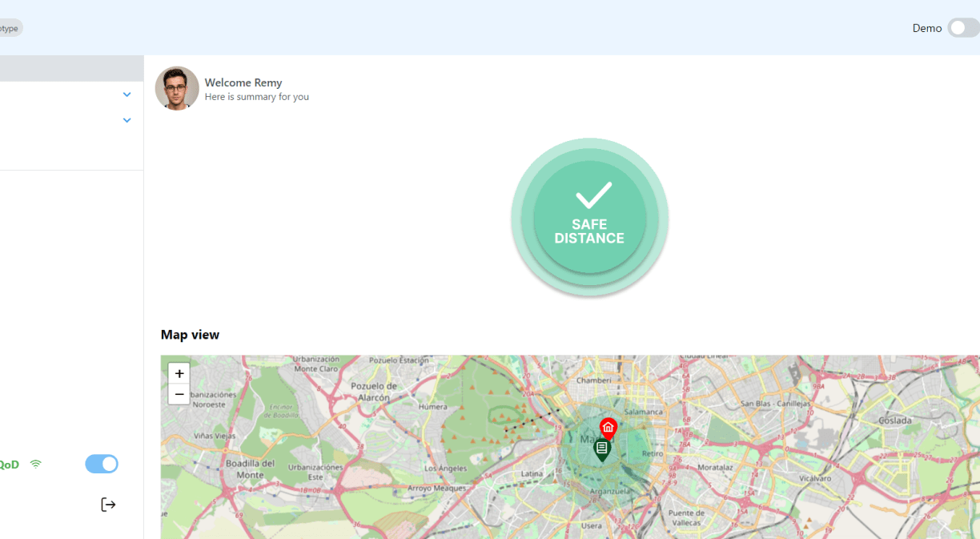Image resolution: width=980 pixels, height=539 pixels.
Task: Click the prototype tag label
Action: (10, 28)
